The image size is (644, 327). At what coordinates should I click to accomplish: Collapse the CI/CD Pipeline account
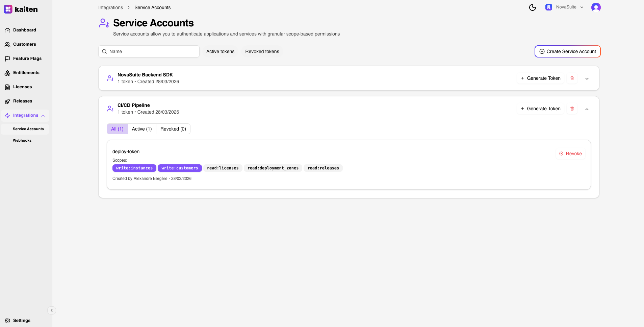click(587, 109)
